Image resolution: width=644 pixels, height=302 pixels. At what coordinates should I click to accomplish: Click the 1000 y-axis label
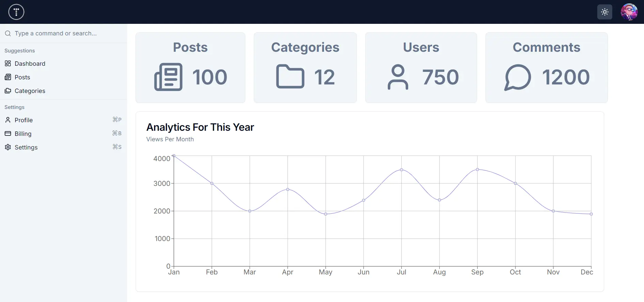[x=163, y=239]
